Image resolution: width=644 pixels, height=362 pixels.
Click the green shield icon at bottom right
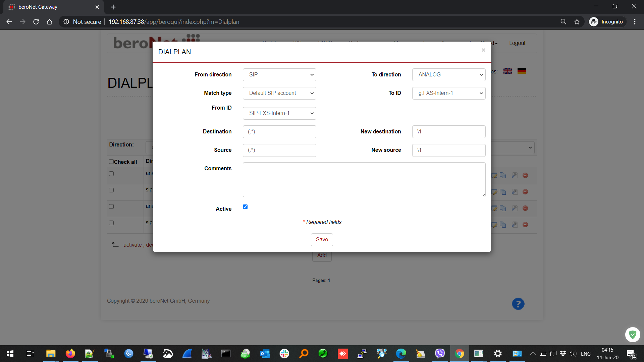coord(633,335)
